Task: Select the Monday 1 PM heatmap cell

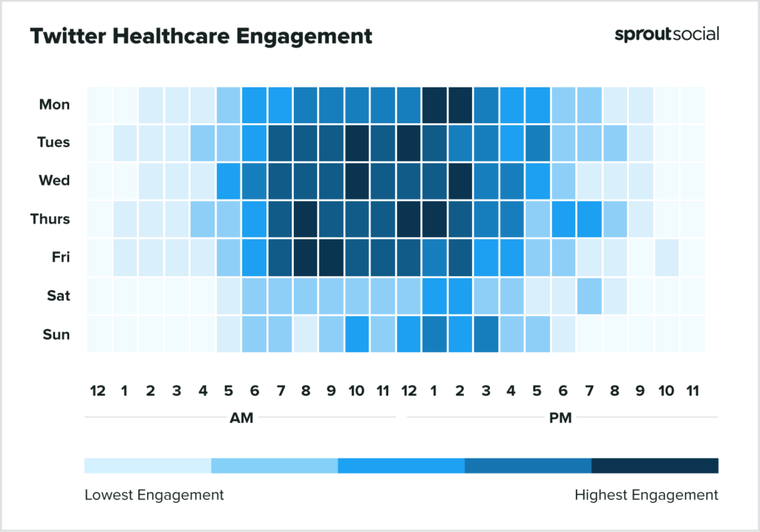Action: pyautogui.click(x=434, y=105)
